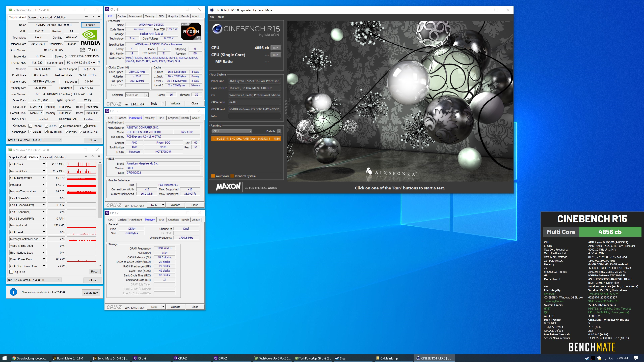Run the Cinebench CPU multi-core test
Viewport: 644px width, 362px height.
(x=276, y=48)
